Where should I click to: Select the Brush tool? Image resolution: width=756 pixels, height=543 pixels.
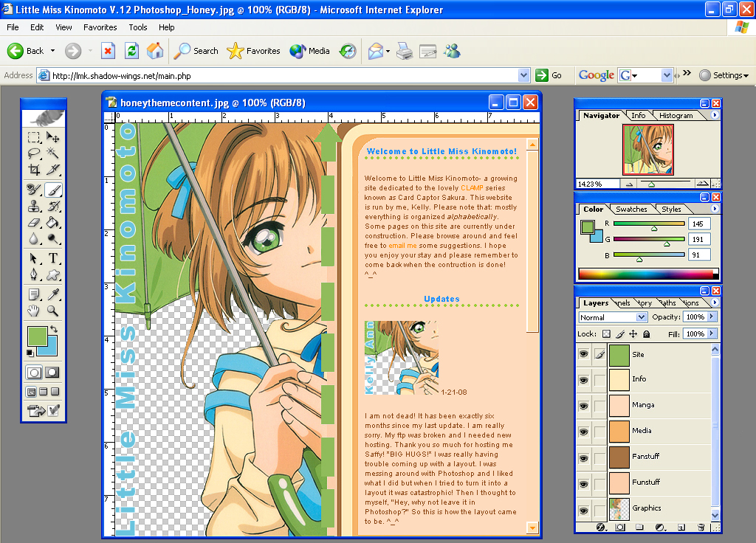tap(53, 190)
